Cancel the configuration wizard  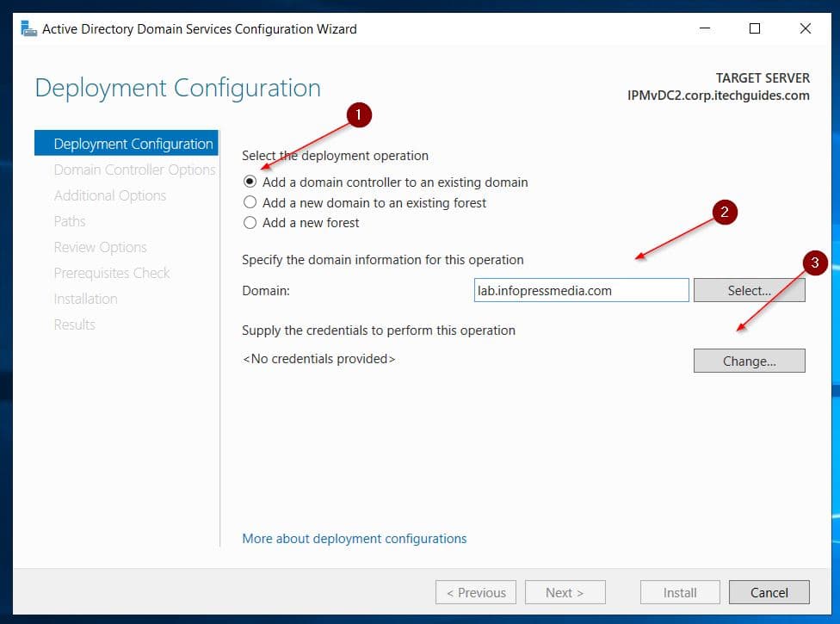coord(769,592)
